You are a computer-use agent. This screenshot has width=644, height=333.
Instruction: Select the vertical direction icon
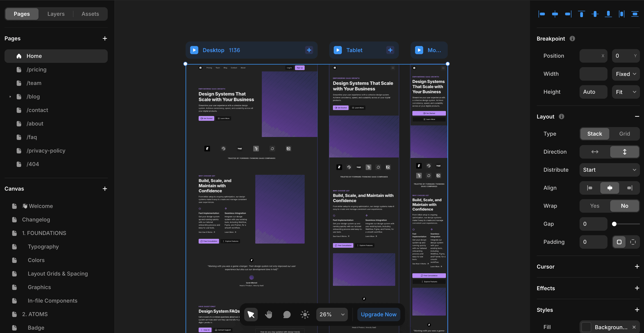624,152
